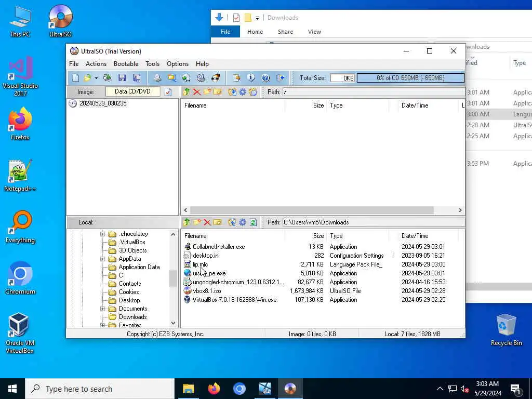Click the Exit door icon in toolbar
Viewport: 532px width, 399px height.
[x=280, y=78]
